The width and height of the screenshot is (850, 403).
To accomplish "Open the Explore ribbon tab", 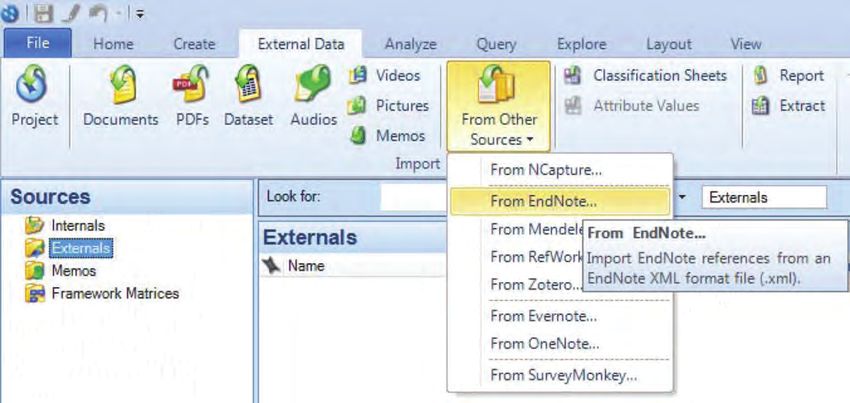I will point(582,44).
